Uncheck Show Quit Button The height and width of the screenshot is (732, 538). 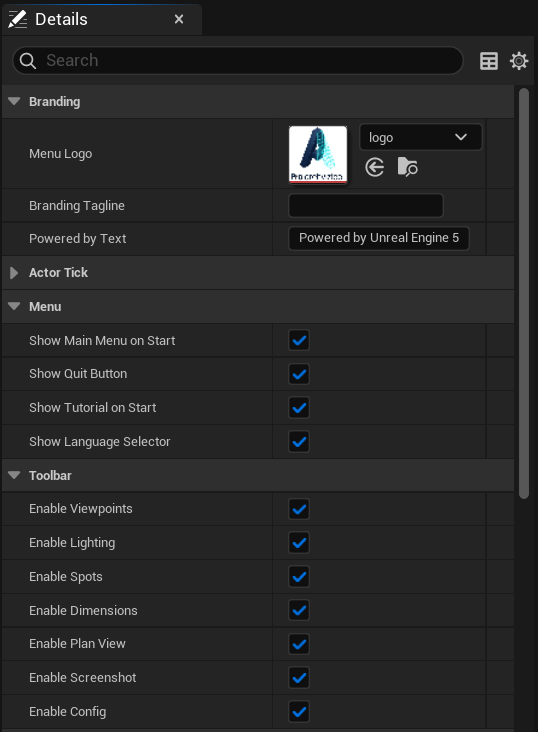point(299,374)
